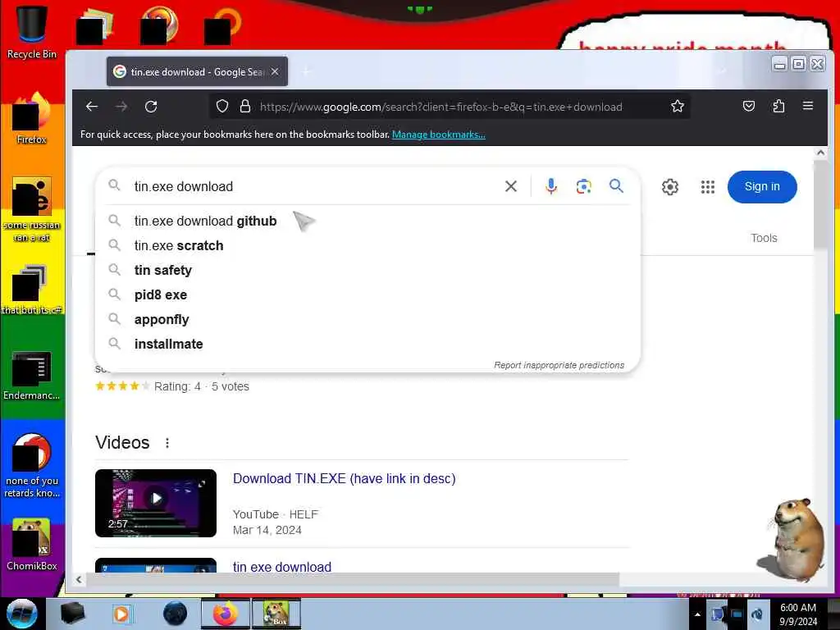This screenshot has height=630, width=840.
Task: Click the ChomikBox taskbar button
Action: [x=276, y=614]
